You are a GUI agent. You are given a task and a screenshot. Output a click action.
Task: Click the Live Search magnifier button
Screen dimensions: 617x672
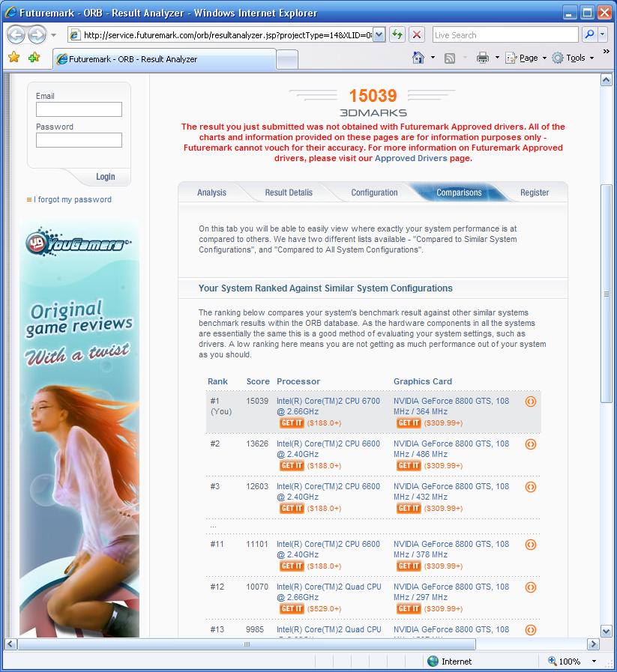click(589, 34)
